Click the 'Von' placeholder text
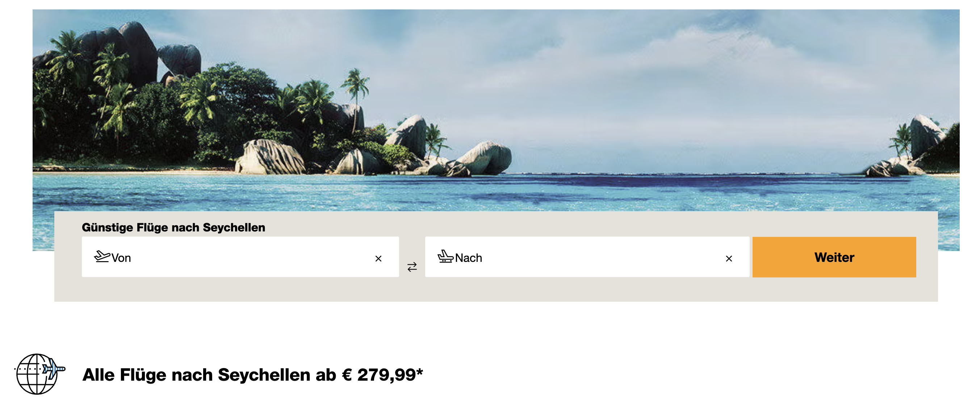The width and height of the screenshot is (980, 410). pos(121,258)
